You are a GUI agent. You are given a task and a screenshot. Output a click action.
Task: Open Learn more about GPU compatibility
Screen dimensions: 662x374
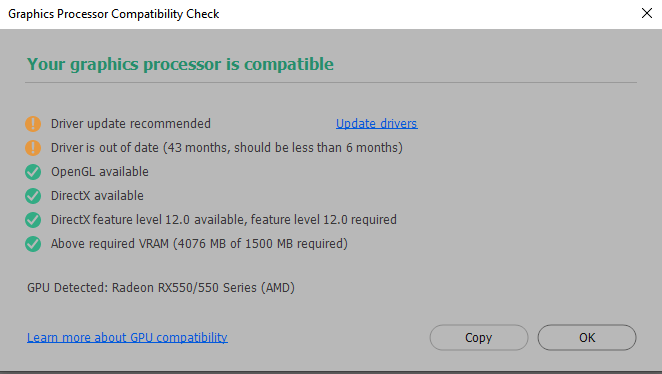pyautogui.click(x=127, y=338)
